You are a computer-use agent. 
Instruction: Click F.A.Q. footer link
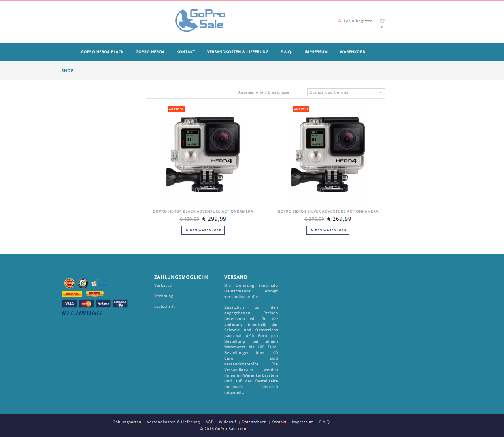tap(325, 422)
